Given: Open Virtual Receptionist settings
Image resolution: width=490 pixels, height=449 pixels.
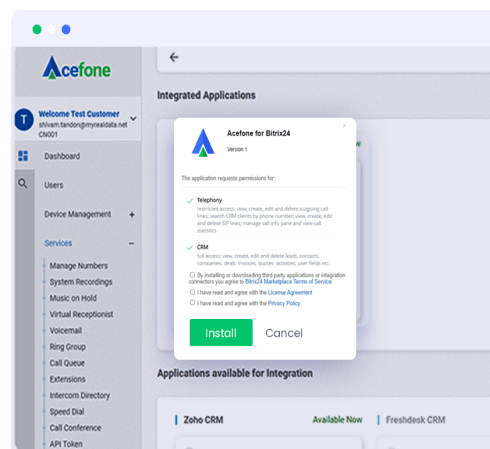Looking at the screenshot, I should [x=81, y=314].
